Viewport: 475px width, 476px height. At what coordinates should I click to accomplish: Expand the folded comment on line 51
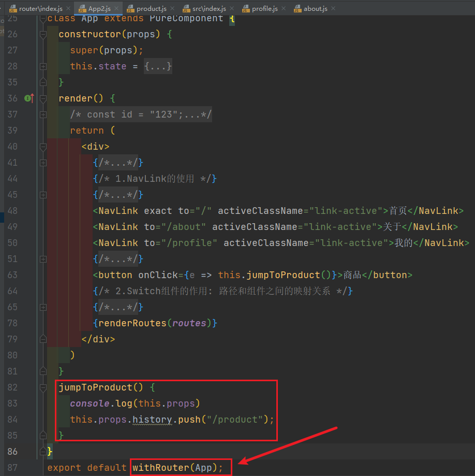click(x=43, y=259)
